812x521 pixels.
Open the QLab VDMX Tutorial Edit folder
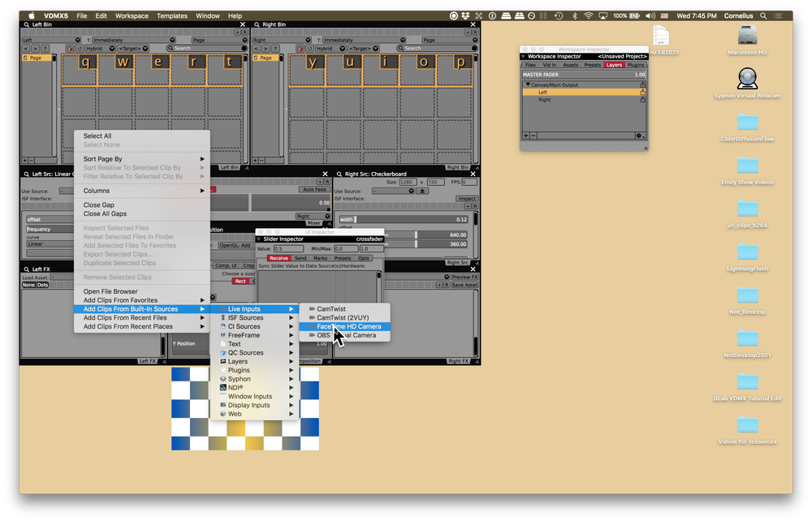pyautogui.click(x=747, y=382)
